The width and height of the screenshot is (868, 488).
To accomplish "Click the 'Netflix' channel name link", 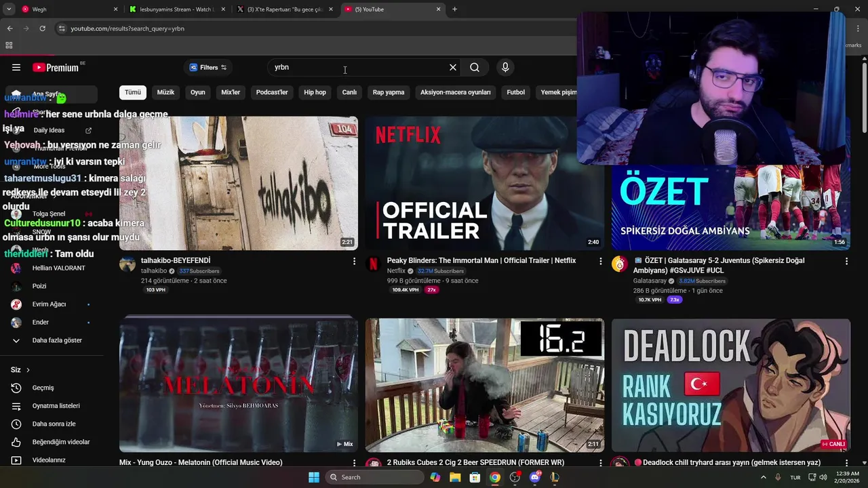I will (396, 271).
